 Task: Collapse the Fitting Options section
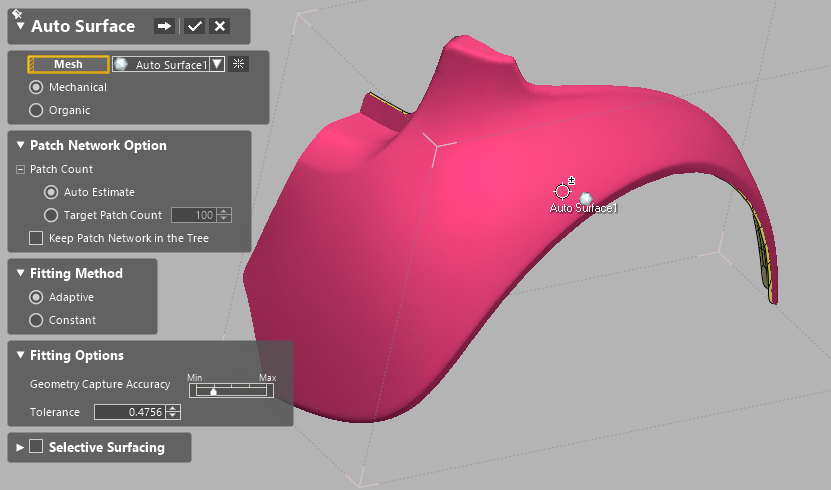(20, 355)
